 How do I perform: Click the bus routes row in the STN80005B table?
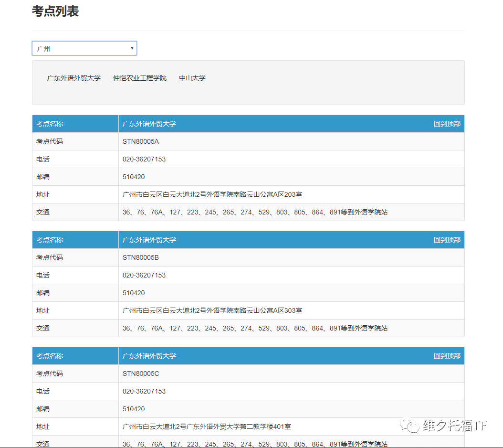(x=248, y=328)
